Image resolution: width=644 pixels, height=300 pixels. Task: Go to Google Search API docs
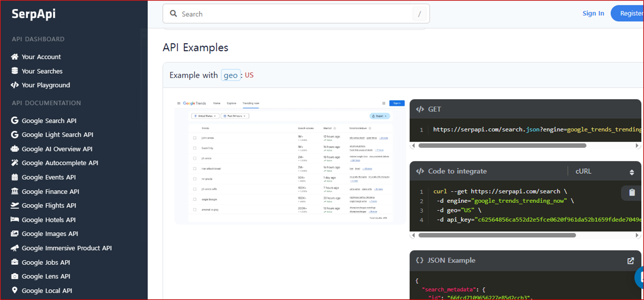49,121
